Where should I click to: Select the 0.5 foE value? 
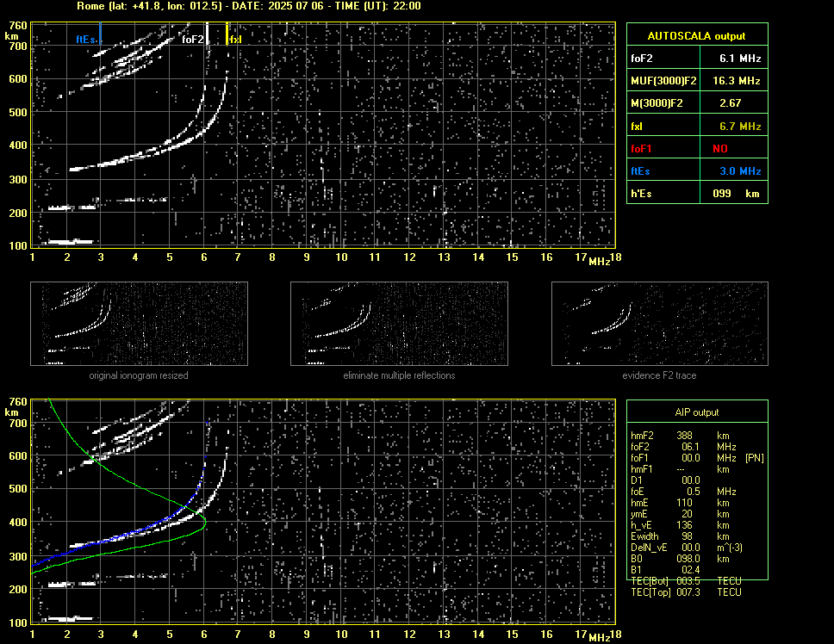tap(693, 492)
